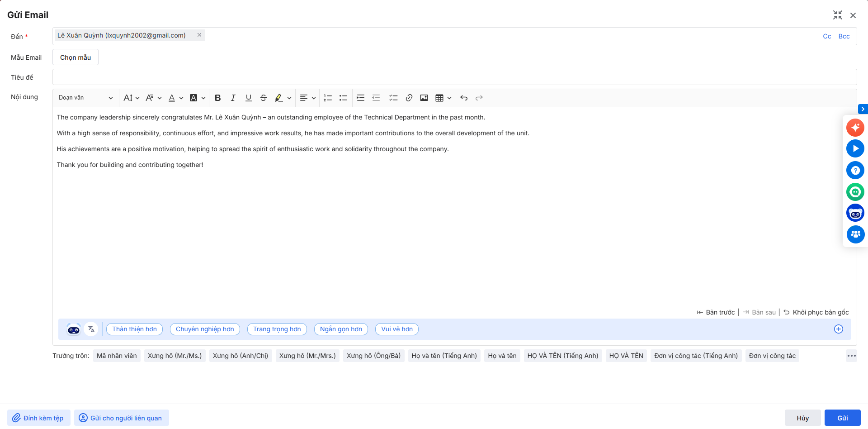Click the highlighter marker icon
This screenshot has width=868, height=429.
[x=279, y=98]
